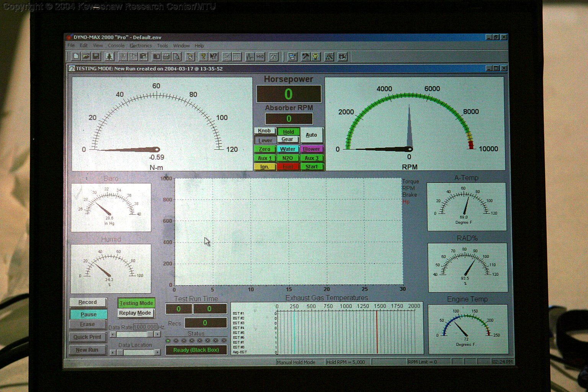Click the pine tree toolbar icon

coord(109,57)
